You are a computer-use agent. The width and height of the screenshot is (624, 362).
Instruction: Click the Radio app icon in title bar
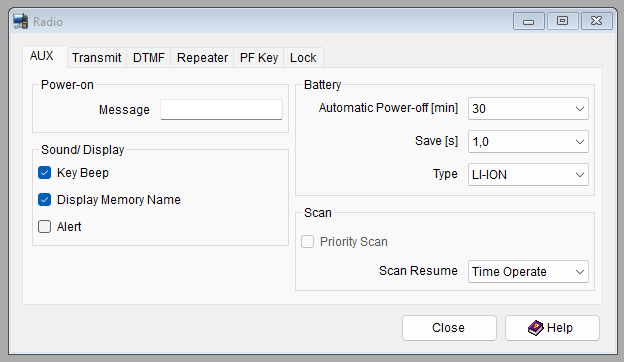(21, 21)
